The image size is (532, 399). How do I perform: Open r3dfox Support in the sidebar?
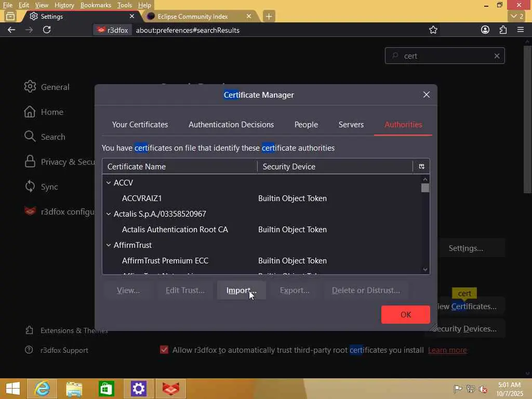pyautogui.click(x=57, y=350)
